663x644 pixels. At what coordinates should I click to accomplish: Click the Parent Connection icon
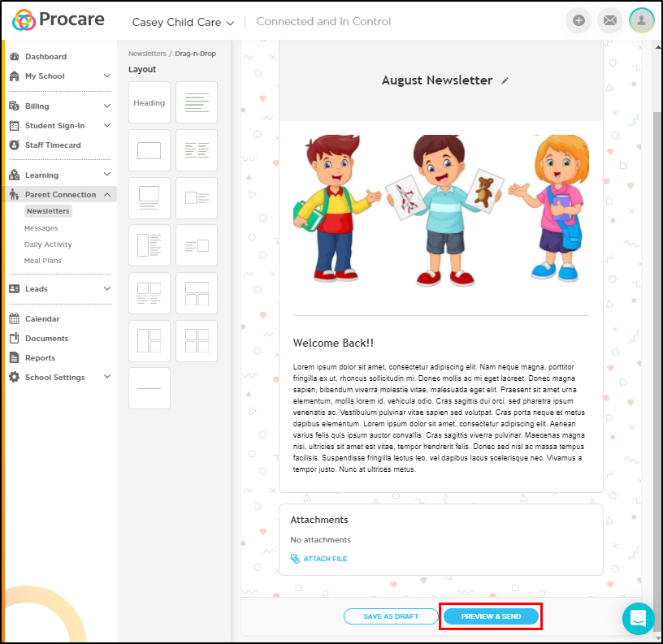[15, 194]
